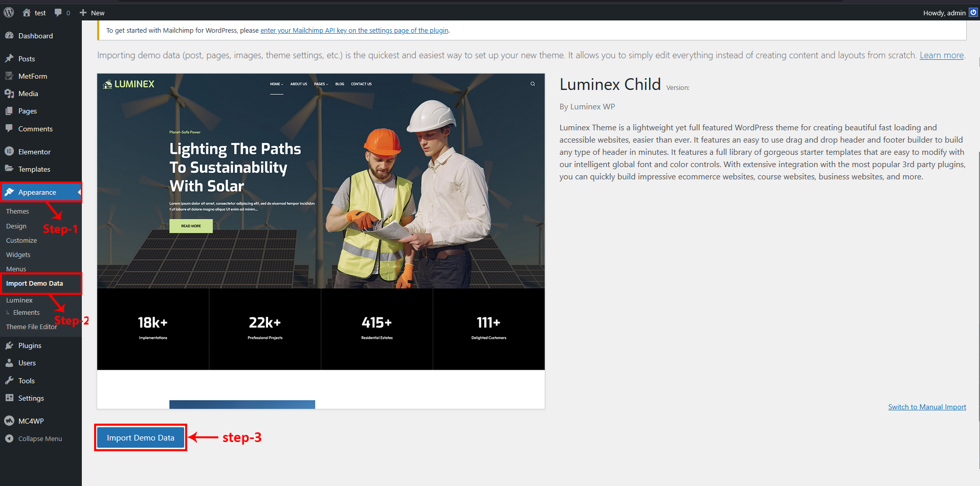Expand the New content dropdown
980x486 pixels.
pos(92,13)
